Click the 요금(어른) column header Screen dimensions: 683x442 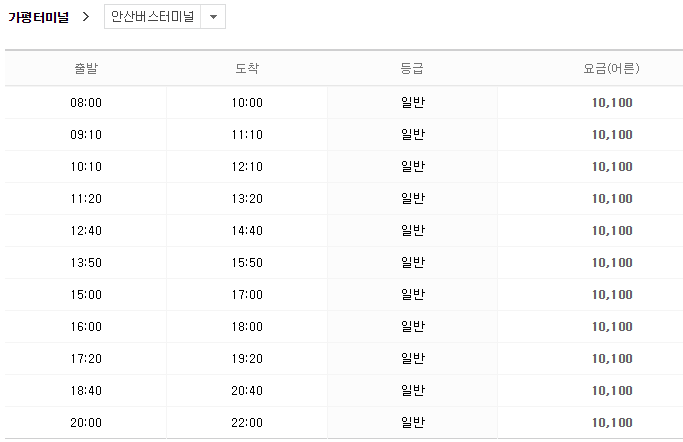[x=611, y=68]
